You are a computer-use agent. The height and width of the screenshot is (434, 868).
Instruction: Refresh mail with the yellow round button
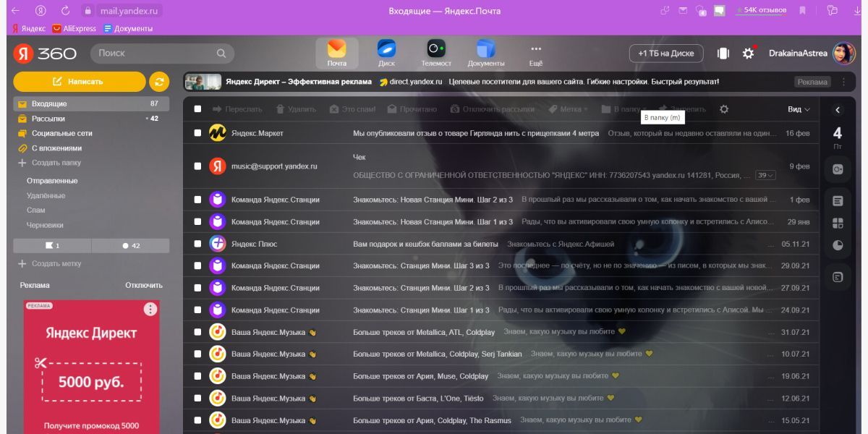[x=159, y=82]
